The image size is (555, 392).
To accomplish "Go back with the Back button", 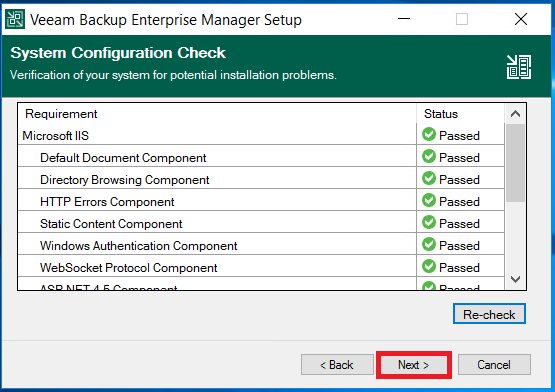I will point(337,365).
